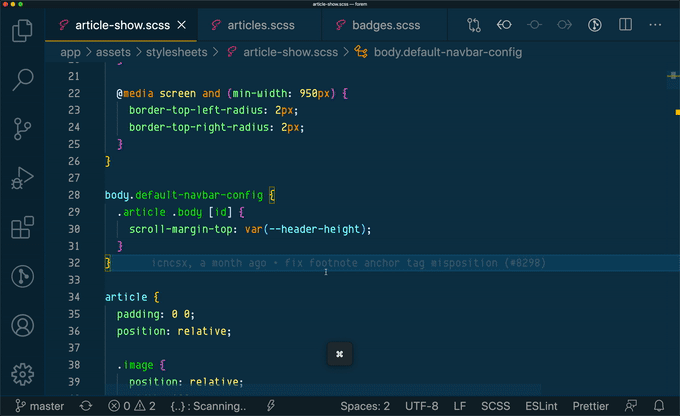The height and width of the screenshot is (416, 680).
Task: Open previous revision with the back-arrow commit icon
Action: (x=504, y=25)
